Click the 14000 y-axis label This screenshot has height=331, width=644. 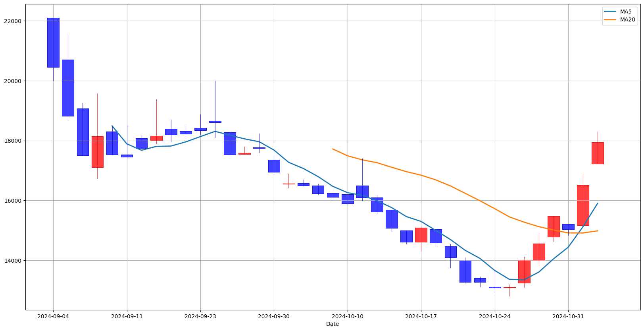tap(13, 261)
